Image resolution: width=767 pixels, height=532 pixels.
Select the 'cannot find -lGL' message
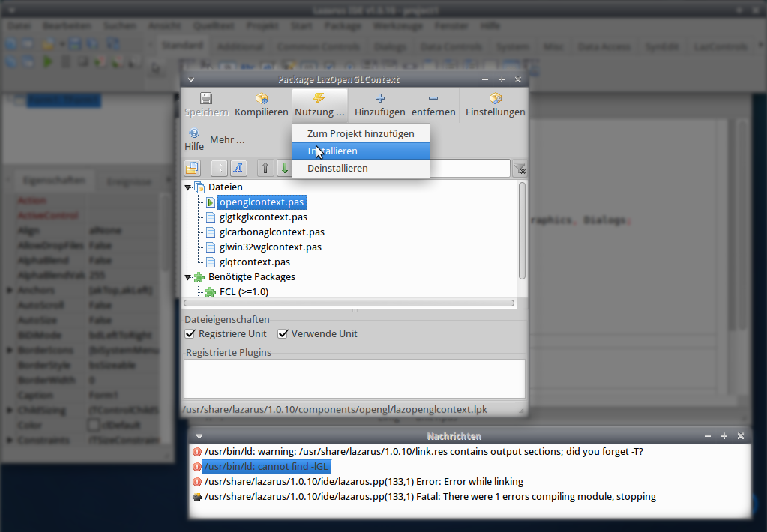267,467
